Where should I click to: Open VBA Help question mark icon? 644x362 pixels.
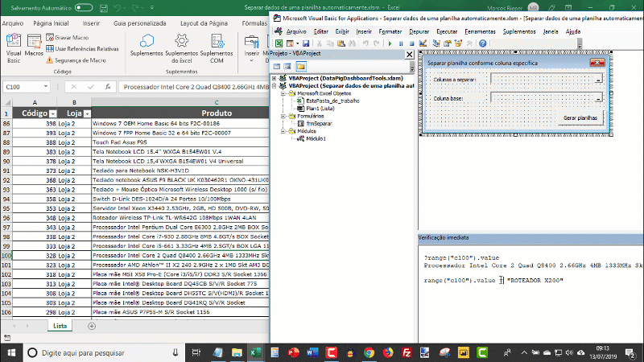482,43
